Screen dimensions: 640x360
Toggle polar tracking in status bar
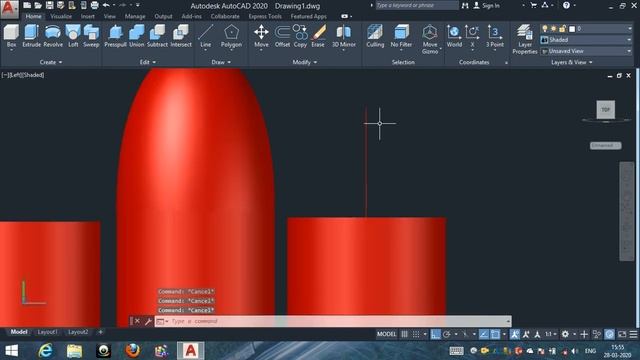[x=447, y=334]
